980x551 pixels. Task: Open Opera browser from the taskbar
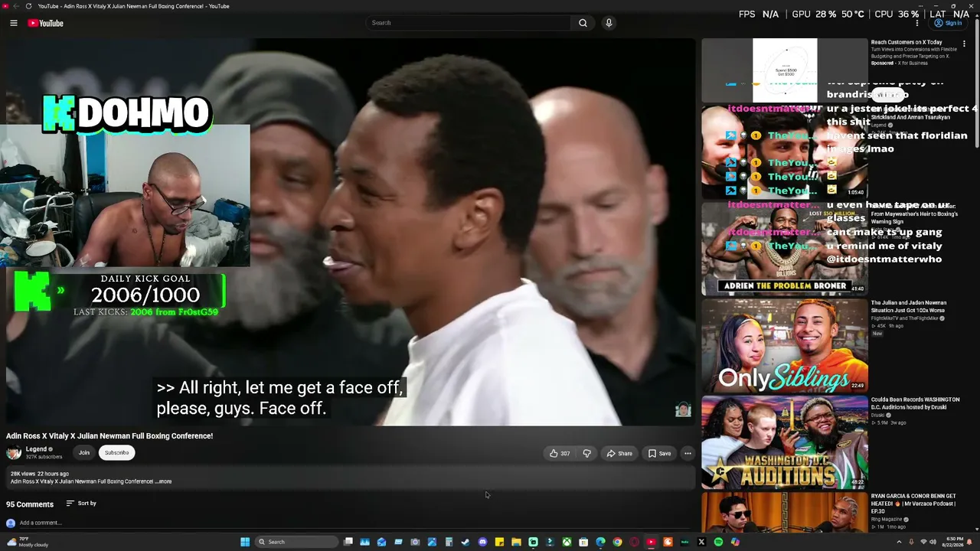click(634, 542)
